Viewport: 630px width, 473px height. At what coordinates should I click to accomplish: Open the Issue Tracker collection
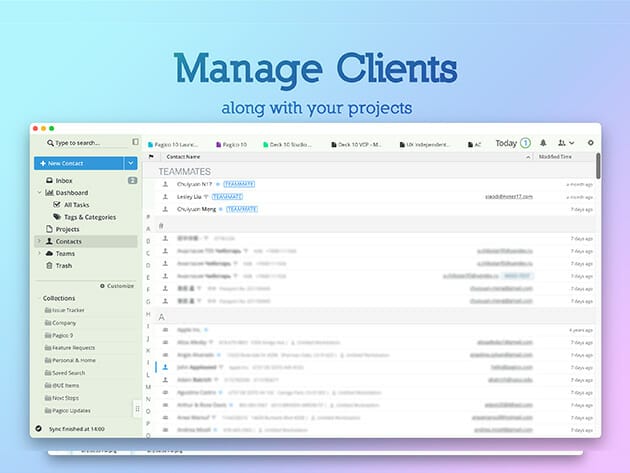tap(70, 310)
